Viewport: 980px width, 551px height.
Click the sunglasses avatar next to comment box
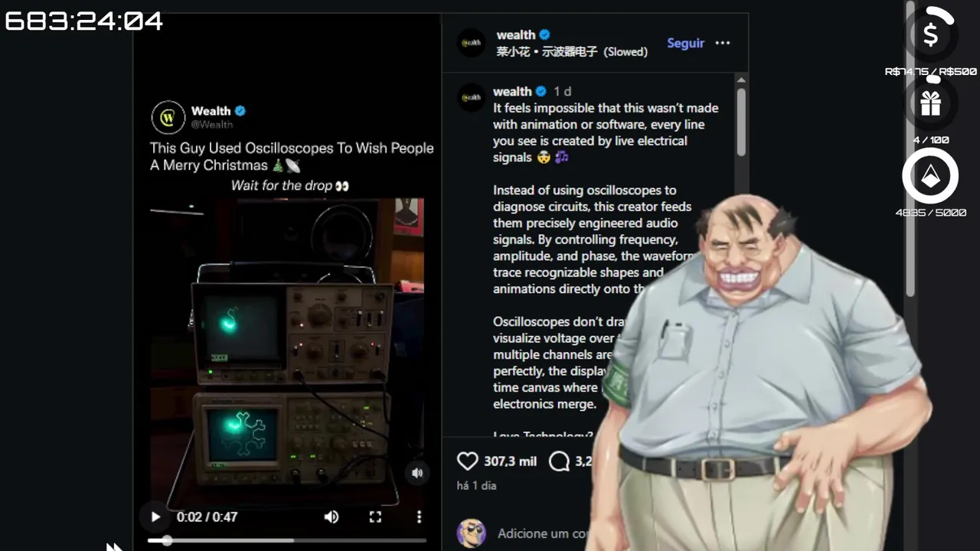click(472, 533)
